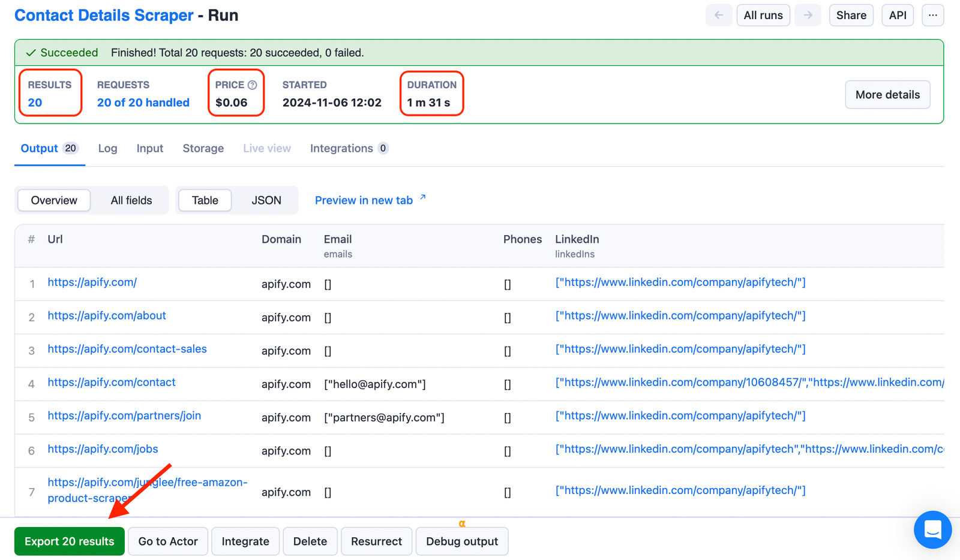Open the apify.com/contact link
This screenshot has height=560, width=960.
111,382
